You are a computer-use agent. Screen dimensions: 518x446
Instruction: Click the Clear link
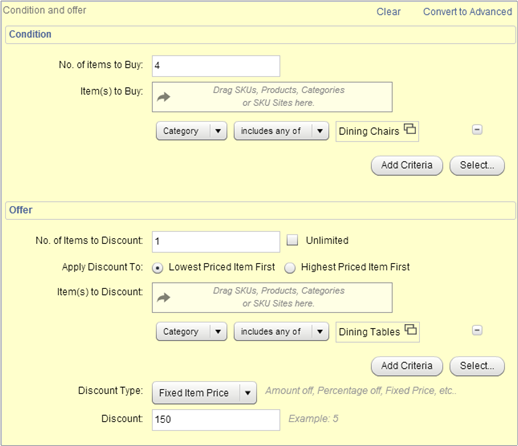pos(388,12)
